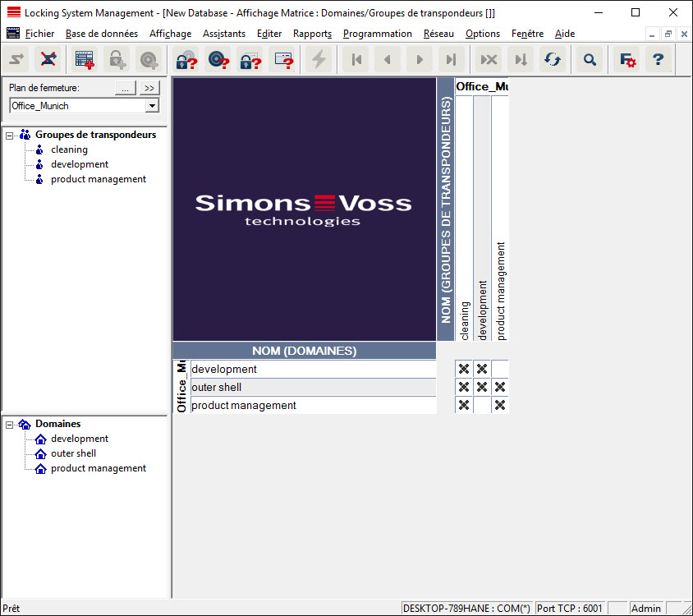Click the refresh toolbar icon
Screen dimensions: 693x616
(553, 59)
